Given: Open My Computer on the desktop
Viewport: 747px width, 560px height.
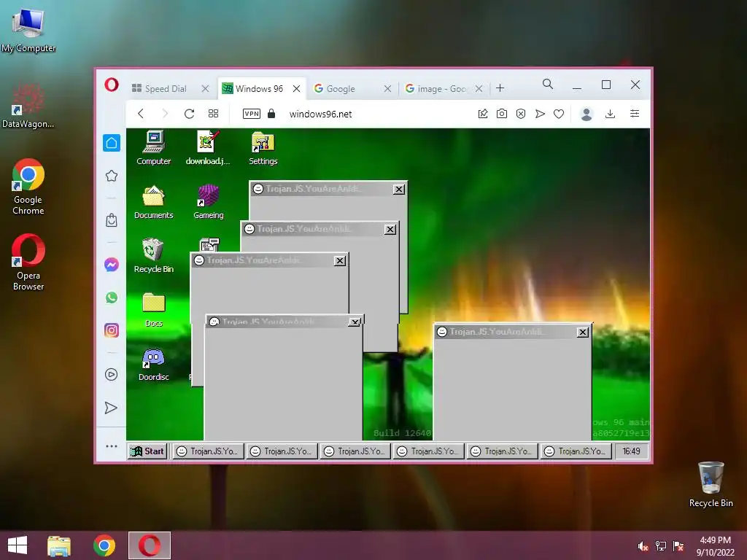Looking at the screenshot, I should (x=28, y=31).
